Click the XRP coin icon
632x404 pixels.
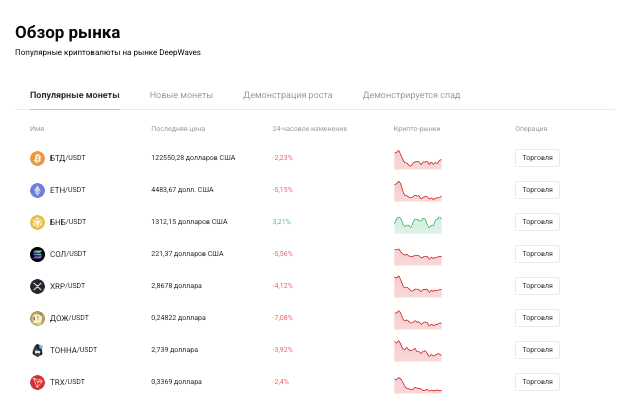[38, 286]
